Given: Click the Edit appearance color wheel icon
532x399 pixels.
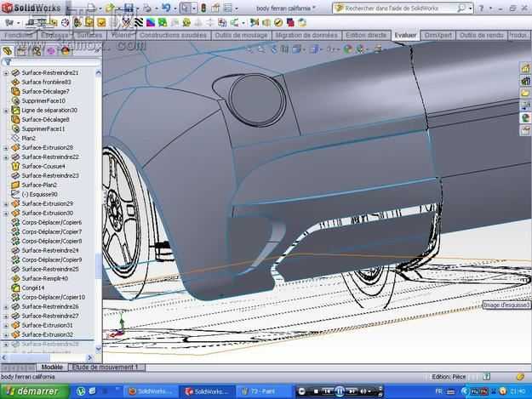Looking at the screenshot, I should [348, 49].
